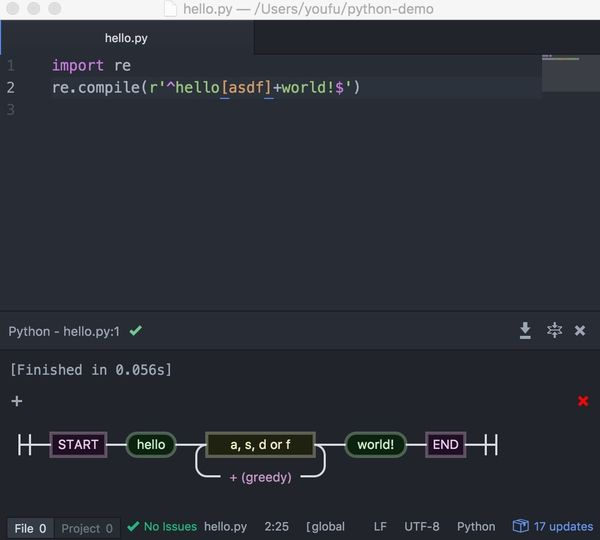
Task: Click the 'import' keyword on line 1
Action: point(78,65)
